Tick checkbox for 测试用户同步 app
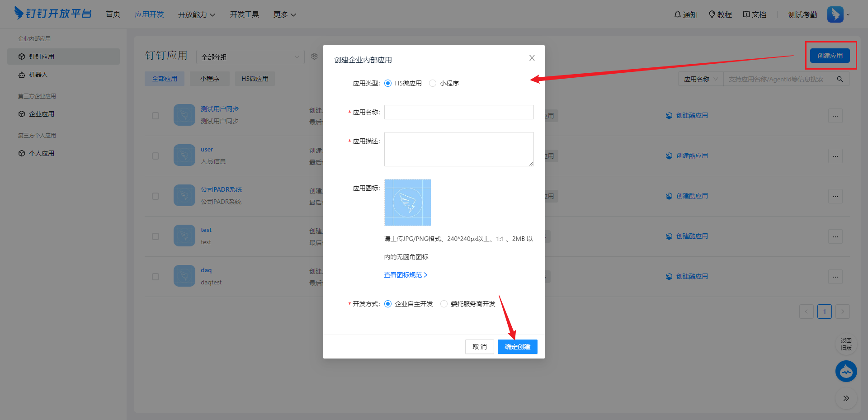Image resolution: width=868 pixels, height=420 pixels. [x=156, y=116]
